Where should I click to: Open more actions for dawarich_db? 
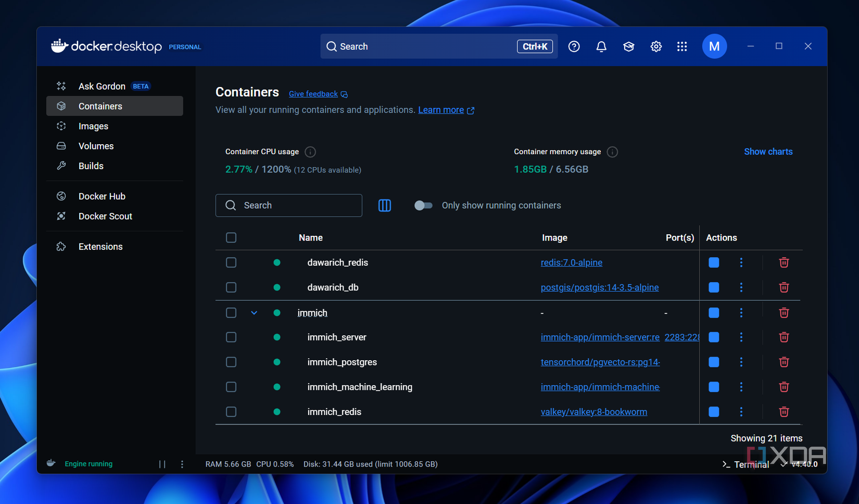[x=741, y=287]
